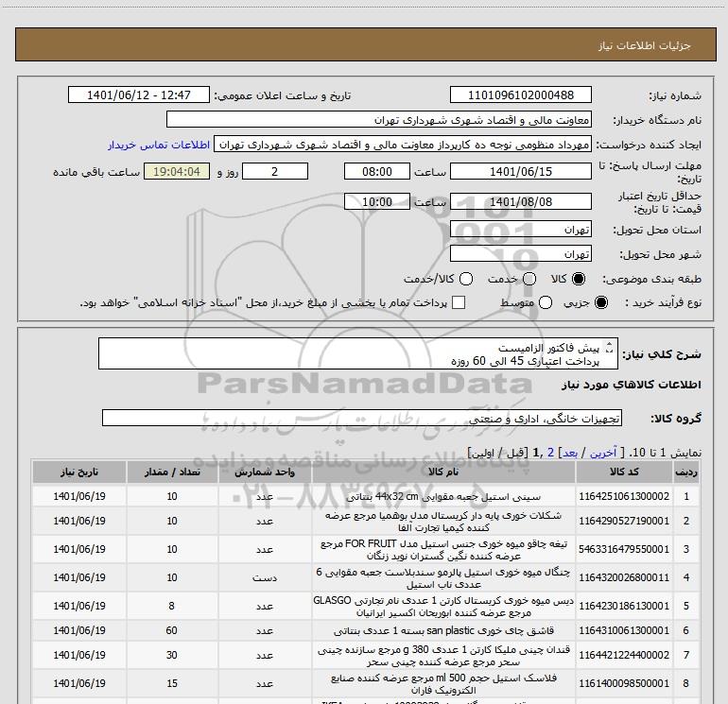Click the deadline time 08:00 field
The width and height of the screenshot is (728, 704).
(x=377, y=171)
